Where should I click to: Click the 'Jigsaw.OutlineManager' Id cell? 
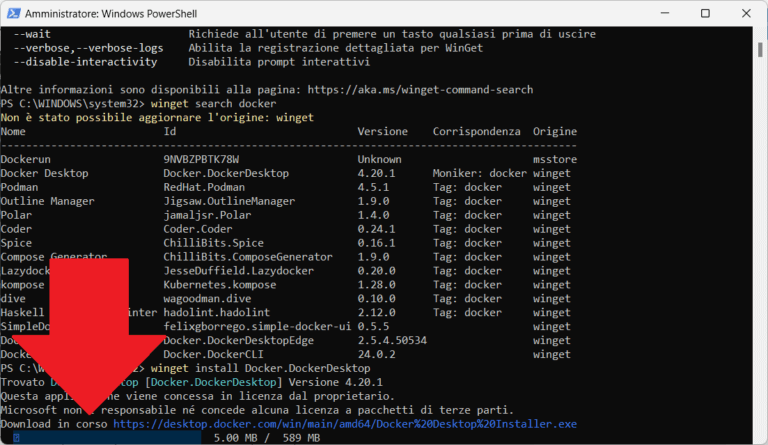229,201
